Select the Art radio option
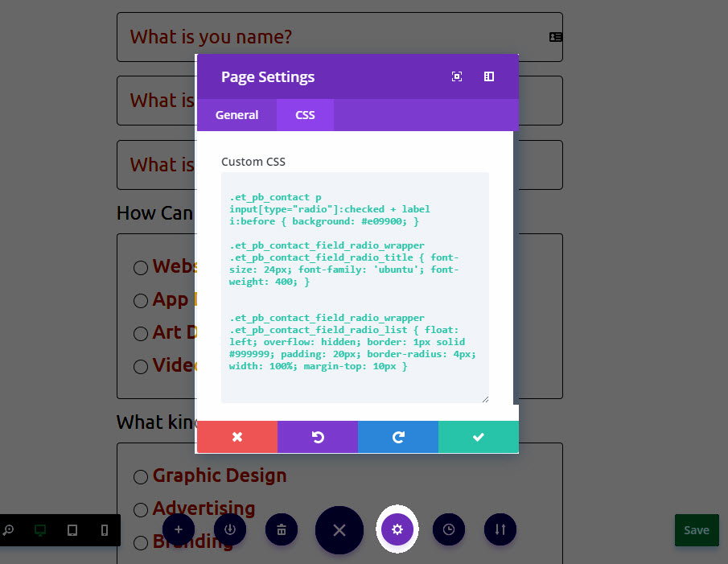The height and width of the screenshot is (564, 728). click(x=141, y=334)
